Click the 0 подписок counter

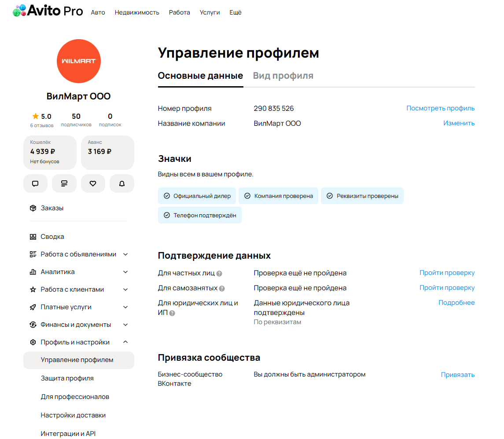pos(110,120)
